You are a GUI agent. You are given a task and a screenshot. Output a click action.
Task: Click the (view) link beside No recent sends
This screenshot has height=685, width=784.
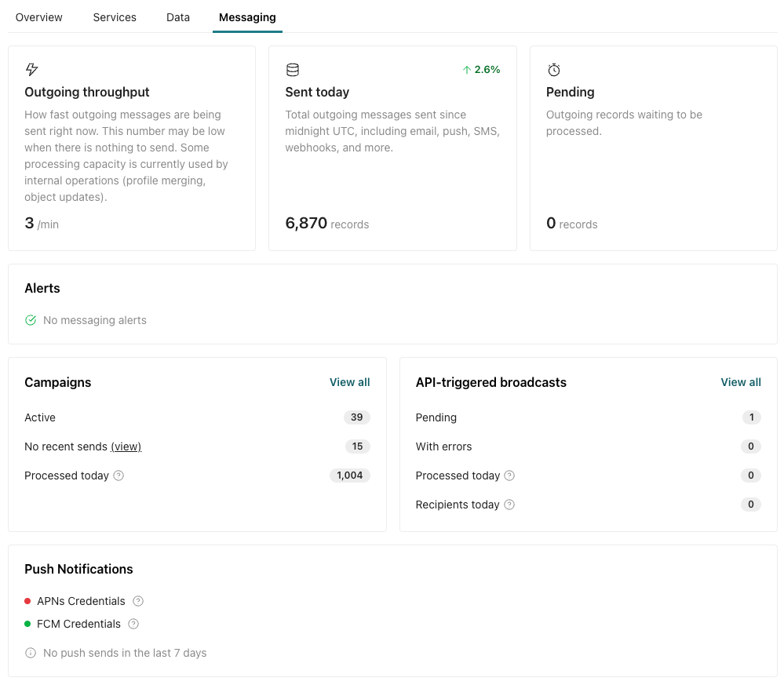point(126,446)
